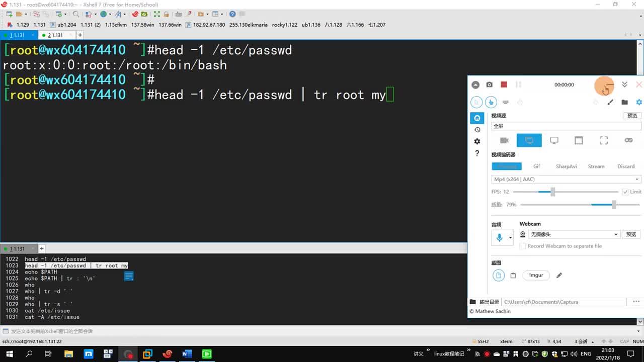Screen dimensions: 644x362
Task: Toggle include cursor icon in Captura
Action: click(x=476, y=102)
